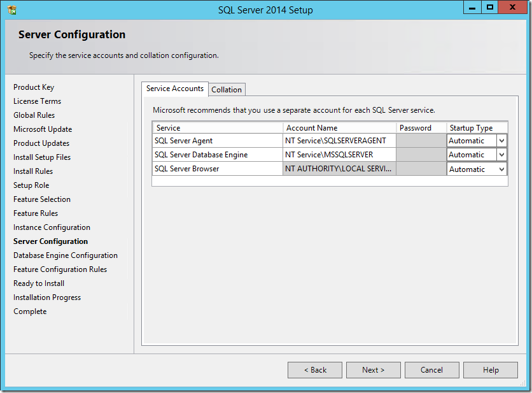Select Feature Configuration Rules step in sidebar

pyautogui.click(x=60, y=269)
